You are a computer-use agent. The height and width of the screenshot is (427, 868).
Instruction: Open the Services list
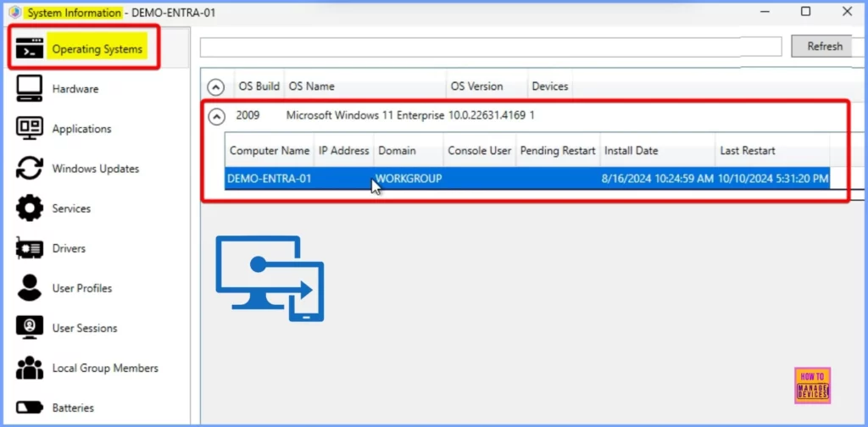pyautogui.click(x=71, y=208)
